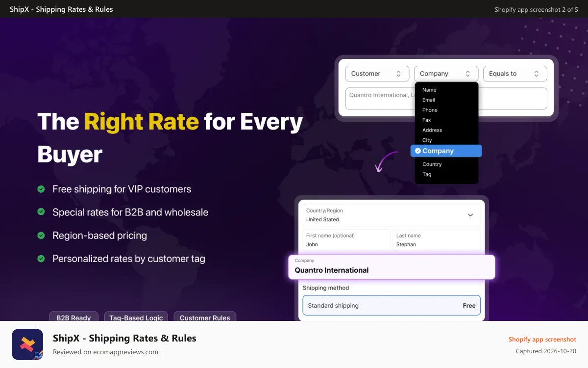Select Country in the dropdown list
The width and height of the screenshot is (588, 368).
click(x=432, y=164)
